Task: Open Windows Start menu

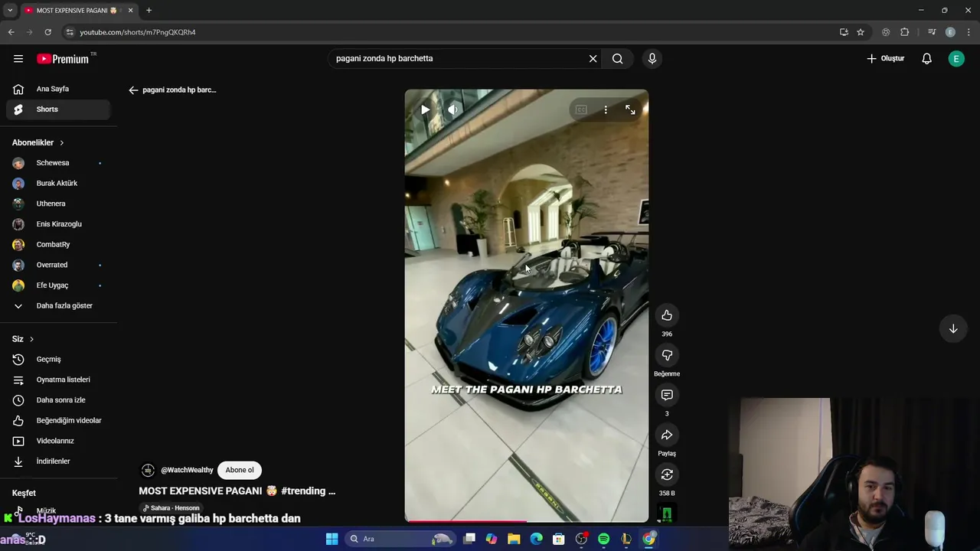Action: [x=332, y=539]
